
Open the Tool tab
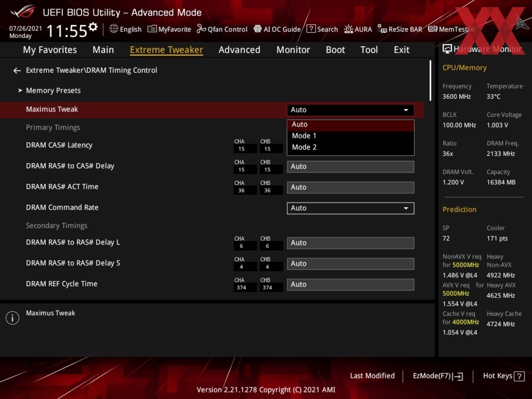tap(369, 50)
